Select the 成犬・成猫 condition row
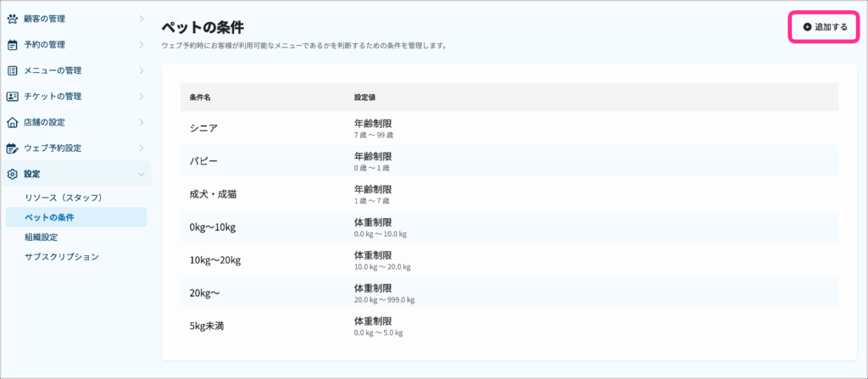868x379 pixels. tap(509, 194)
